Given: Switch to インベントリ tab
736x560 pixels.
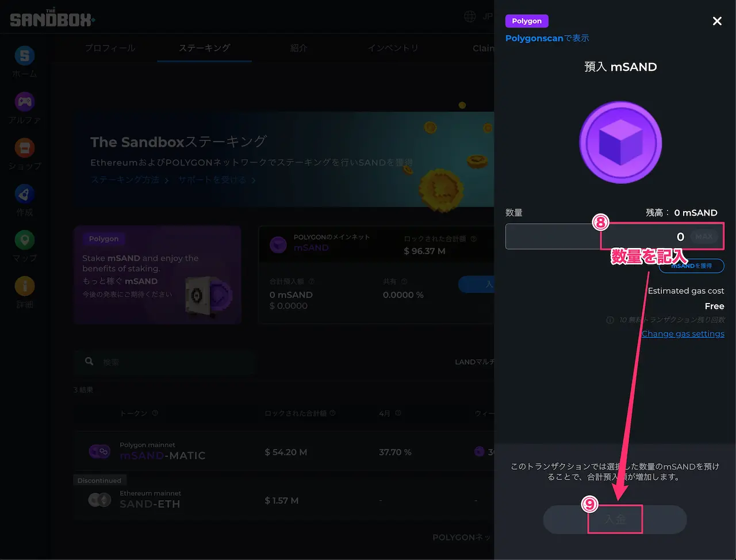Looking at the screenshot, I should coord(393,48).
